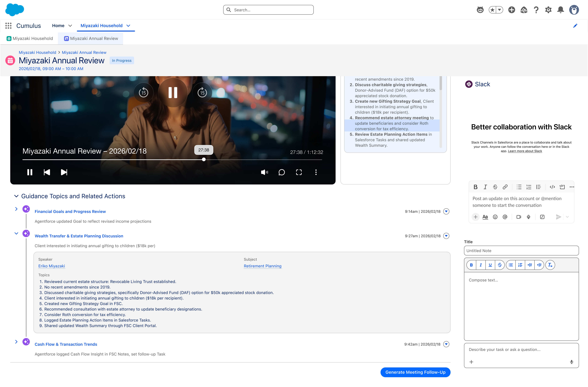Rewind video 15 seconds

pos(144,93)
